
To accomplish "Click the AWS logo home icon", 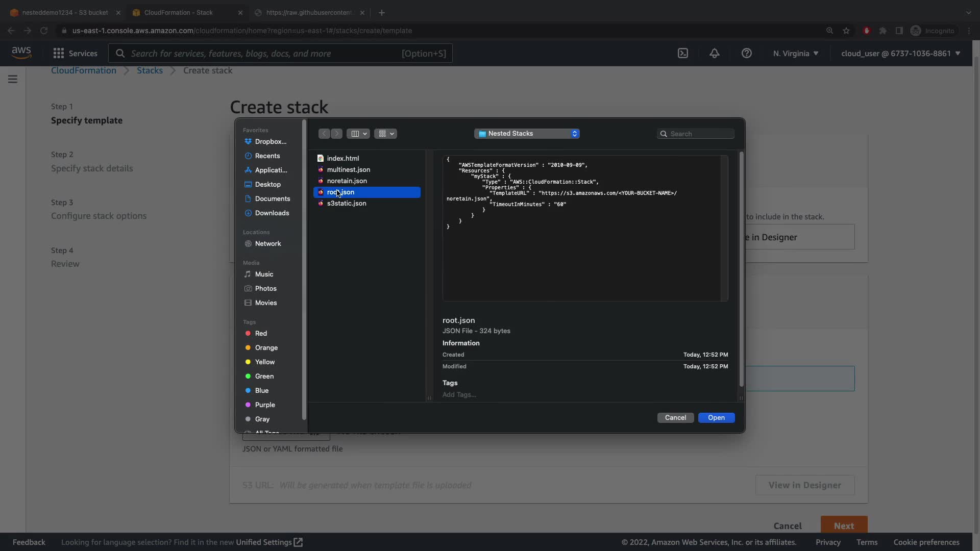I will click(x=21, y=53).
